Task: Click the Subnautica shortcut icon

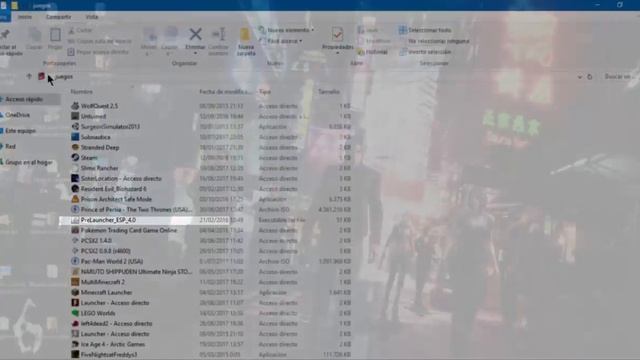Action: coord(75,137)
